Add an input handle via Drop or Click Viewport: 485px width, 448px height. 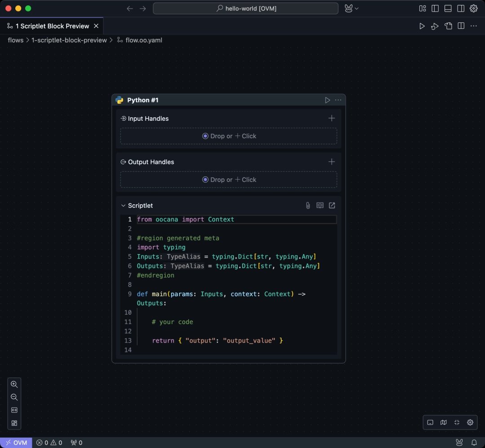pyautogui.click(x=229, y=136)
